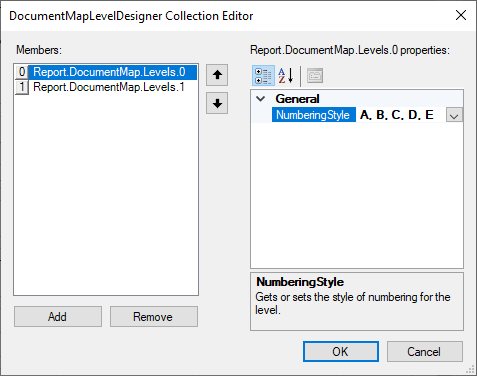Move selected member down with arrow button
Image resolution: width=477 pixels, height=376 pixels.
[x=217, y=103]
